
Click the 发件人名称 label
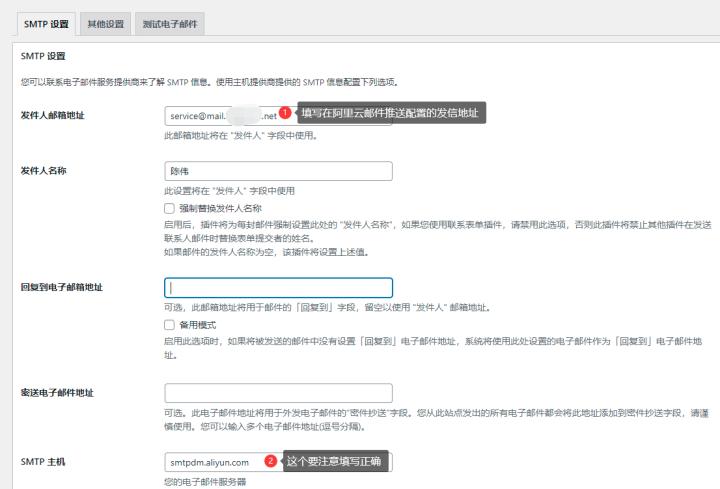coord(43,170)
